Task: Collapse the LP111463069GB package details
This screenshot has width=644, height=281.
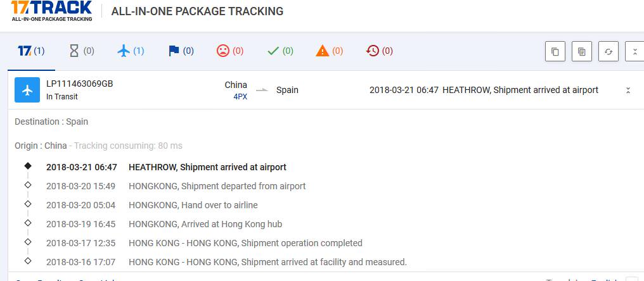Action: 628,91
